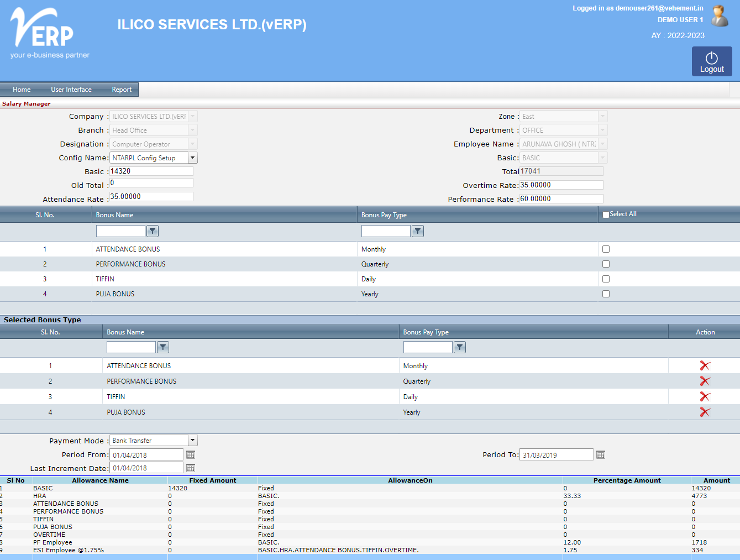740x560 pixels.
Task: Remove TIFFIN with its red delete icon
Action: (x=705, y=396)
